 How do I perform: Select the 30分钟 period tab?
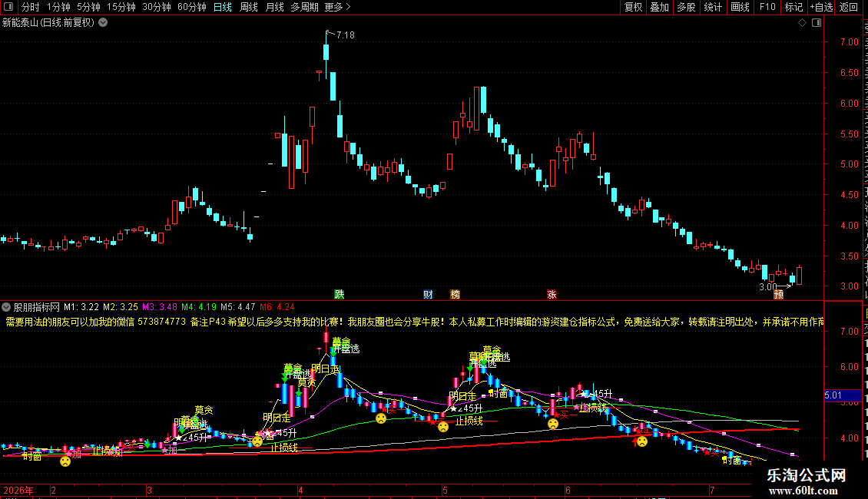[156, 7]
